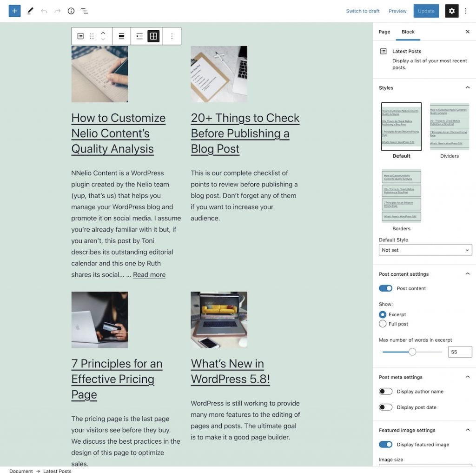
Task: Select the grid view layout icon
Action: [x=153, y=36]
